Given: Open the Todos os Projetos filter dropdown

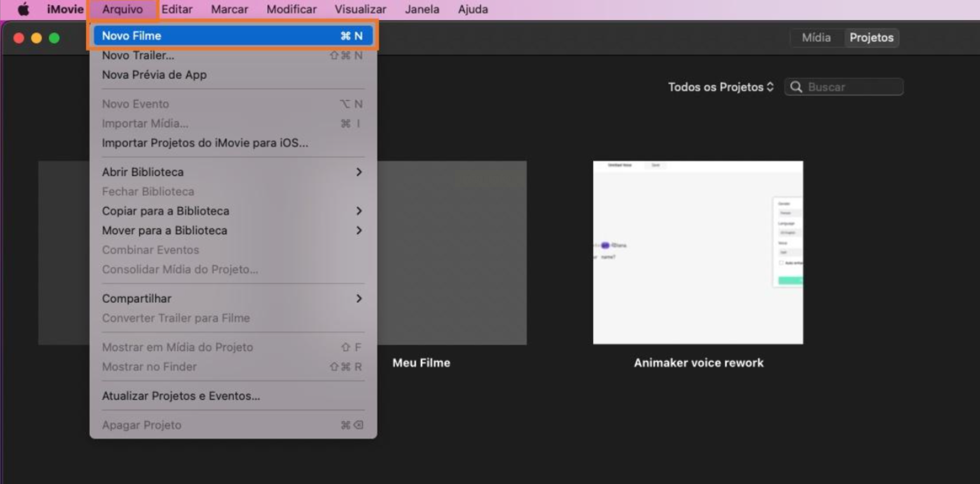Looking at the screenshot, I should click(x=720, y=87).
